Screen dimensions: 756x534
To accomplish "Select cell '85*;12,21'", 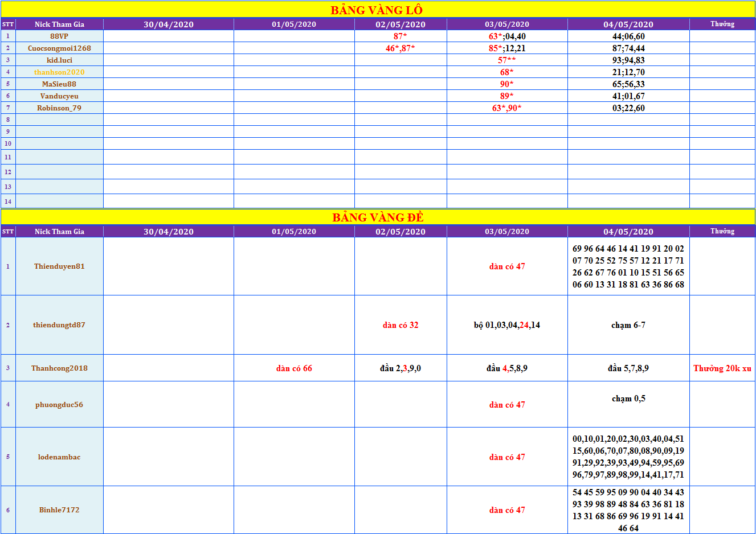I will point(507,48).
